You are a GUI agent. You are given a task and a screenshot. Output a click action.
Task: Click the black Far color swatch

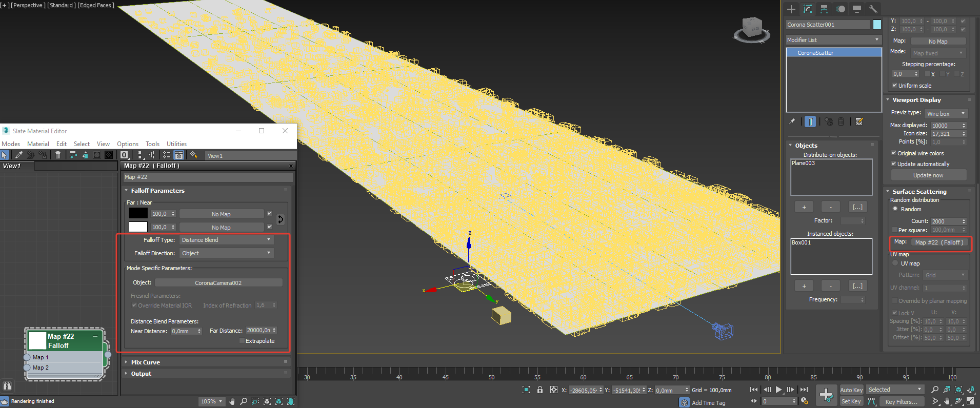click(138, 214)
